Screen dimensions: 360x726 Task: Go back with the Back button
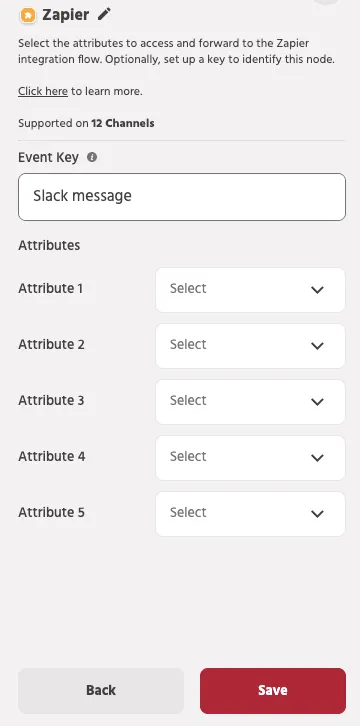click(101, 690)
